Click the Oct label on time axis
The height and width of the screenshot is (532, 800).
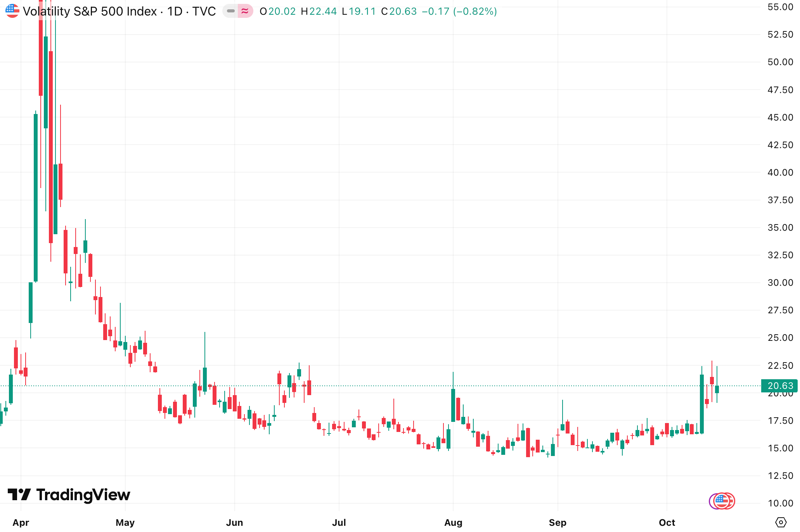point(667,522)
